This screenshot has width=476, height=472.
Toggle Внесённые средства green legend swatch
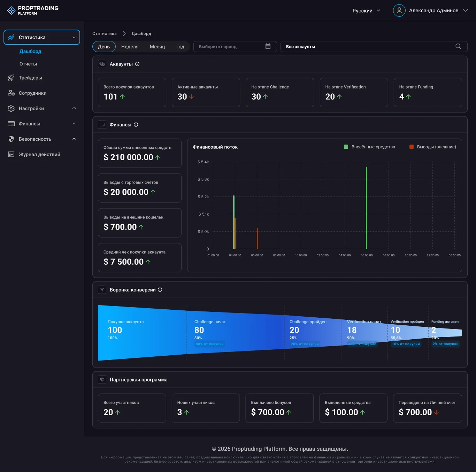pyautogui.click(x=346, y=147)
